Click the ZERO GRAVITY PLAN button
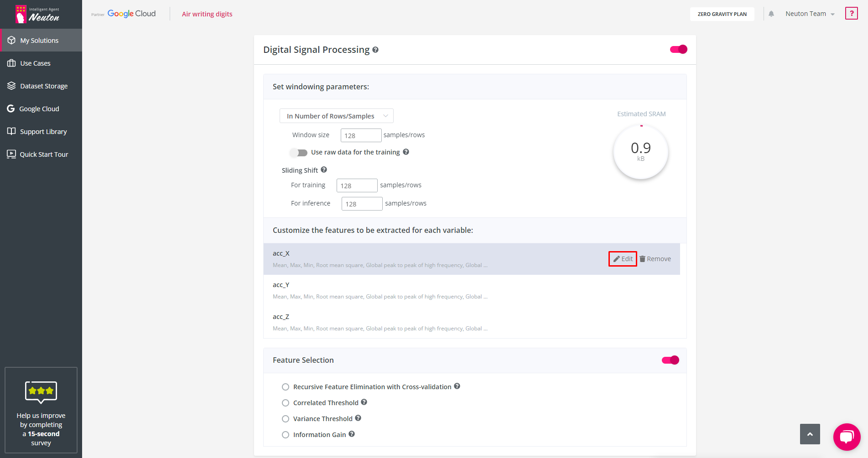The height and width of the screenshot is (458, 868). [722, 14]
